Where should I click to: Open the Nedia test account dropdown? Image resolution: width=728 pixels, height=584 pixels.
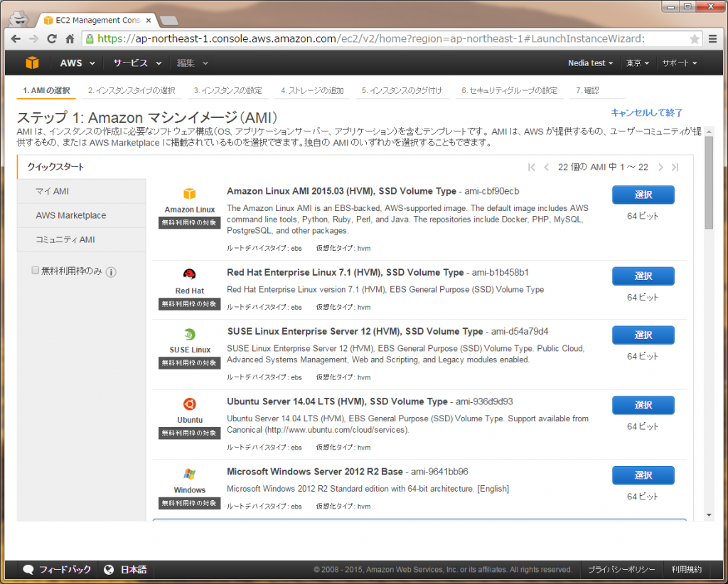coord(591,63)
